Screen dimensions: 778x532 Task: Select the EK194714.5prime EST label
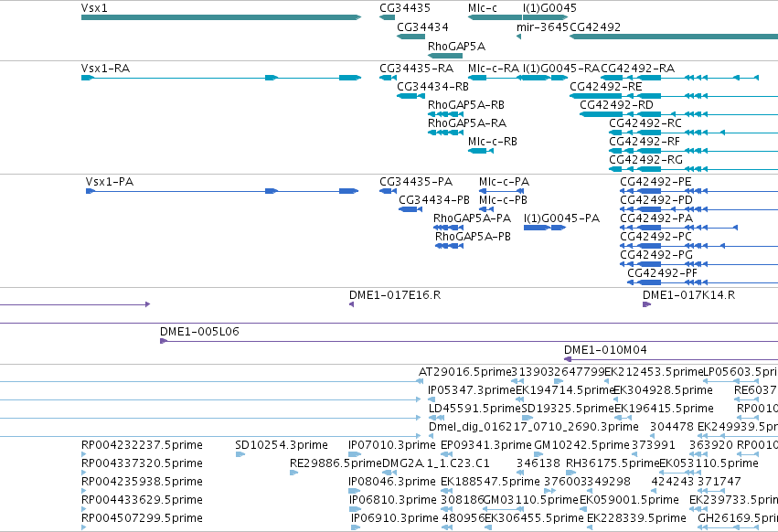[565, 390]
